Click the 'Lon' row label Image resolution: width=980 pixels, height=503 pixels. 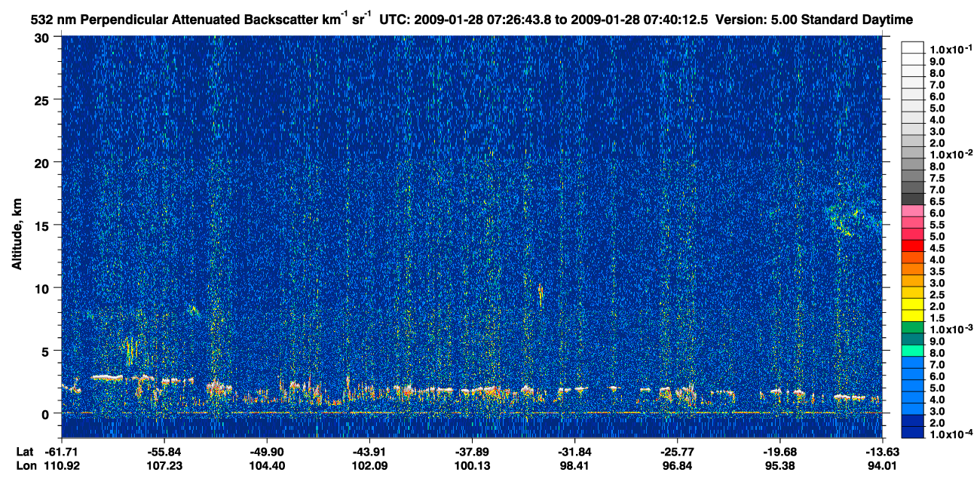26,465
